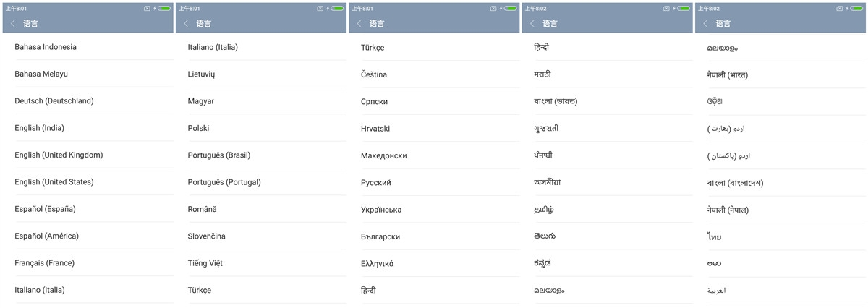Image resolution: width=868 pixels, height=308 pixels.
Task: Select ไทย language entry
Action: tap(714, 237)
